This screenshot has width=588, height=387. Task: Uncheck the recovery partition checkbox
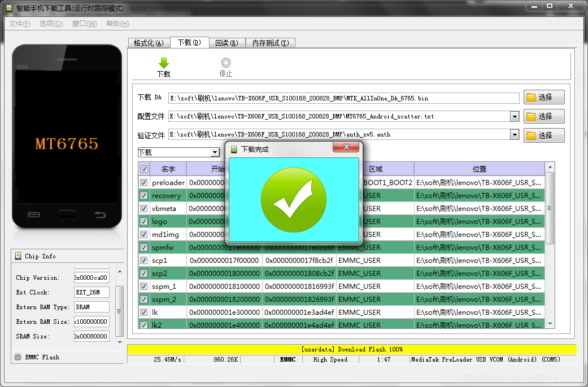tap(143, 195)
